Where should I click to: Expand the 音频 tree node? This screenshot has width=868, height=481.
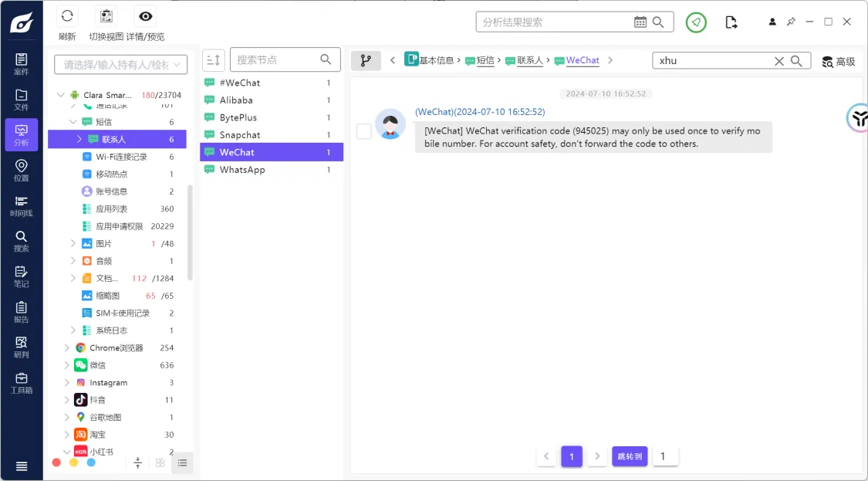pos(73,260)
